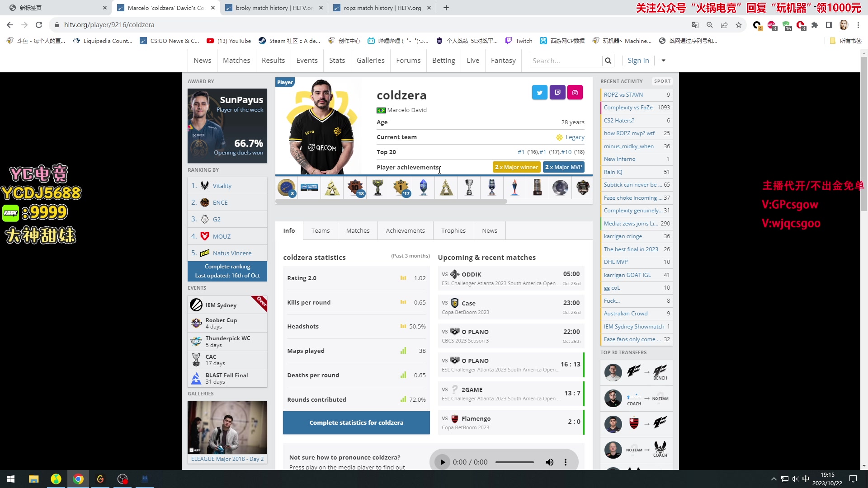Click the BLAST Fall Final event logo

pyautogui.click(x=196, y=378)
